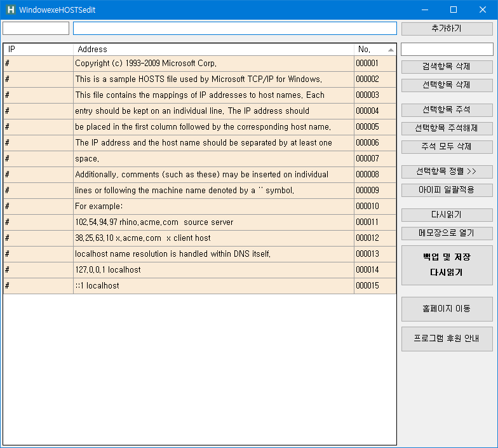The width and height of the screenshot is (498, 448).
Task: Select row 'entry should be kept on an individual line'
Action: [x=199, y=111]
